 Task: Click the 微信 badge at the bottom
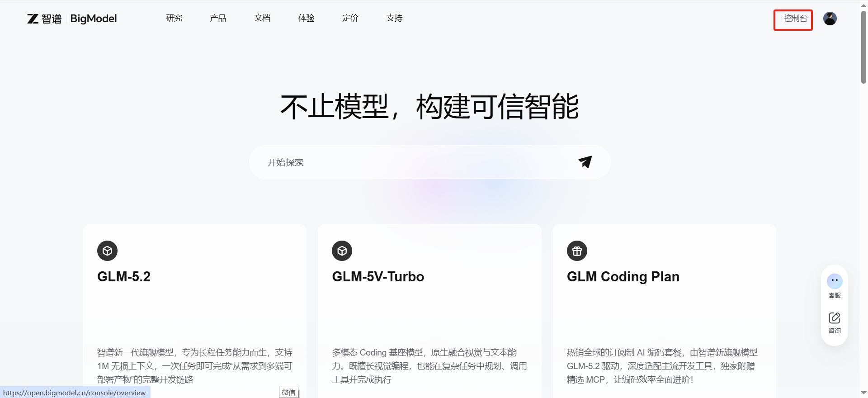coord(288,393)
